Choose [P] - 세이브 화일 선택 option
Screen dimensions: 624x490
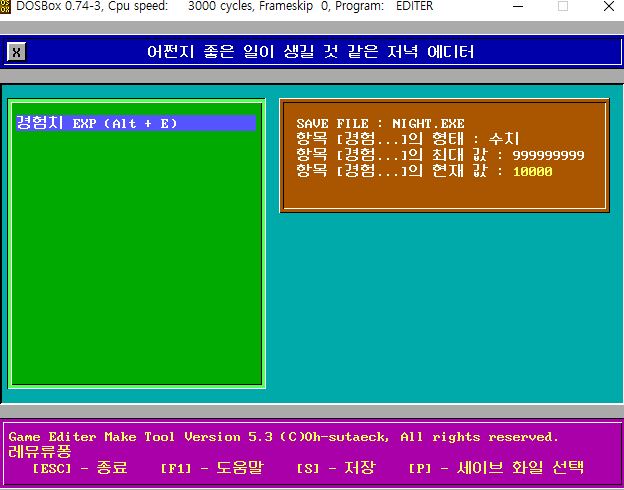pyautogui.click(x=496, y=468)
